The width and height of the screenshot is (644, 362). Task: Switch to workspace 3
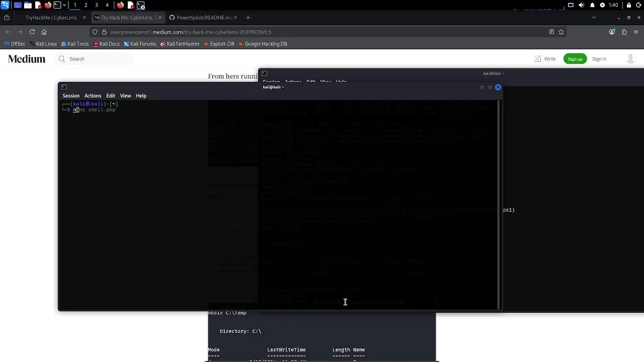pos(96,5)
